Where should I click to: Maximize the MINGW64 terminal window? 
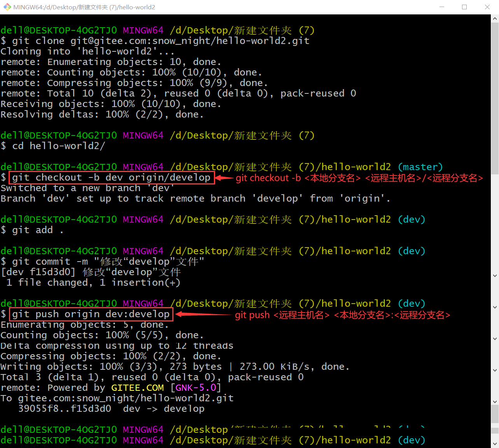click(x=464, y=7)
